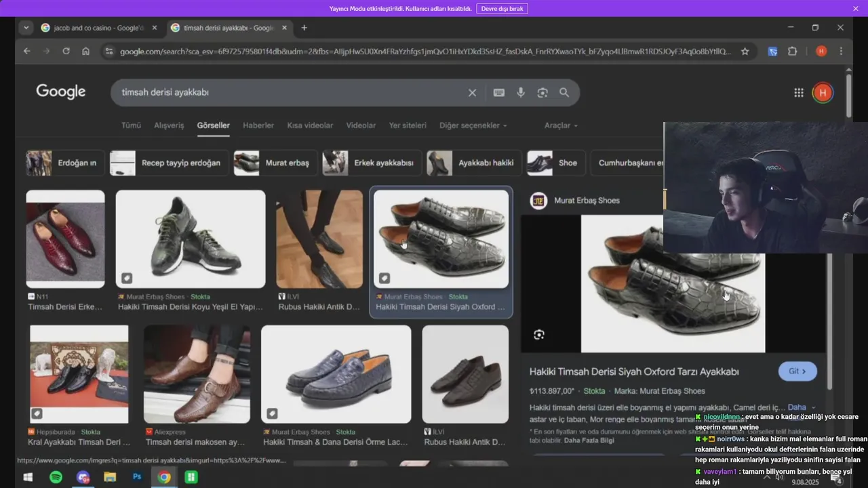Switch to the Yer siteleri tab
Screen dimensions: 868x488
pos(408,125)
